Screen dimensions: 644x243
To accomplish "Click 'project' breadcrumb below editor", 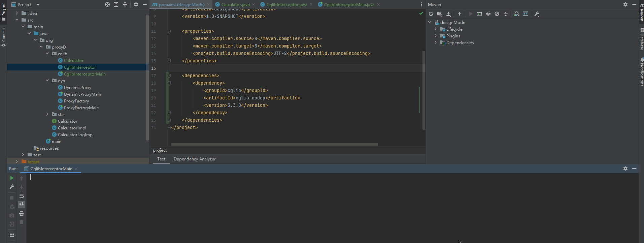I will click(x=160, y=150).
